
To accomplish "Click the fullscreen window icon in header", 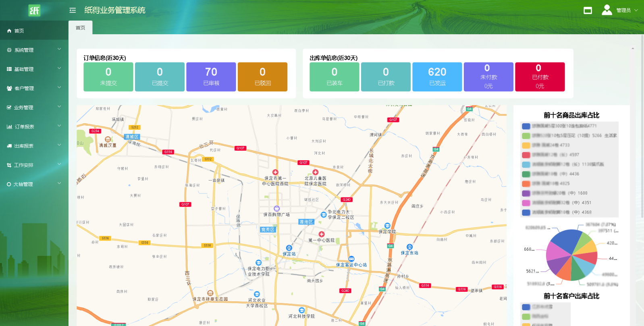I will (x=588, y=10).
